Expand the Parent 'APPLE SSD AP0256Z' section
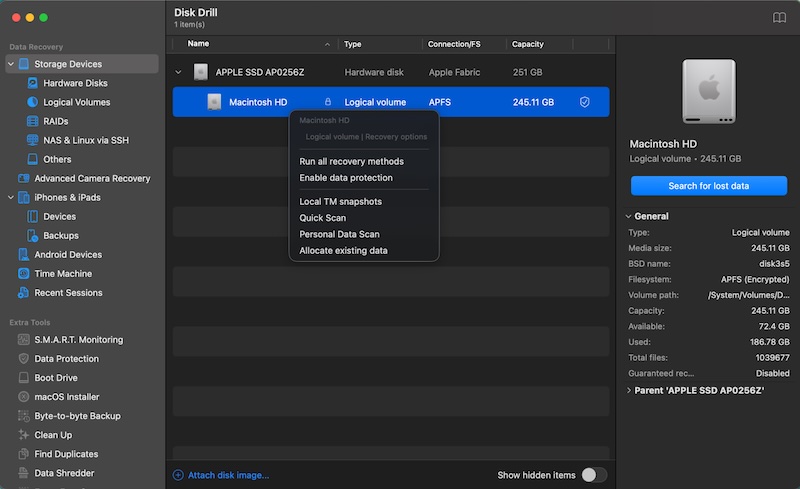The width and height of the screenshot is (800, 489). point(629,390)
